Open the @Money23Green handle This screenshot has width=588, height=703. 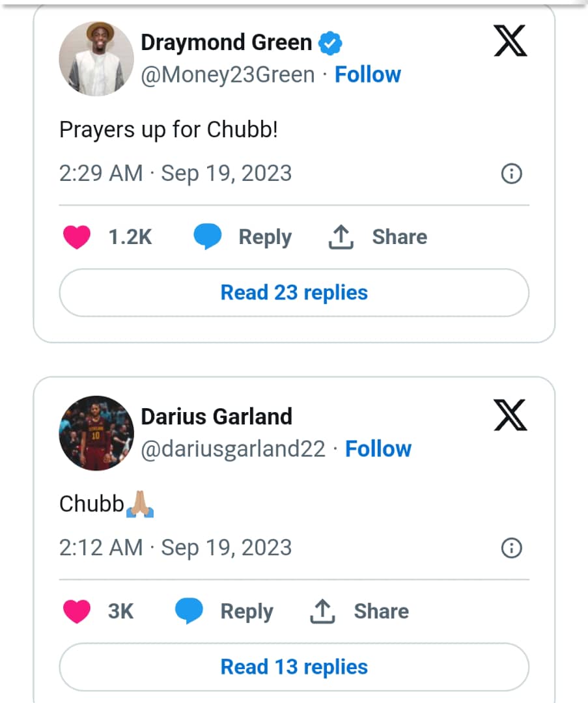pyautogui.click(x=228, y=75)
